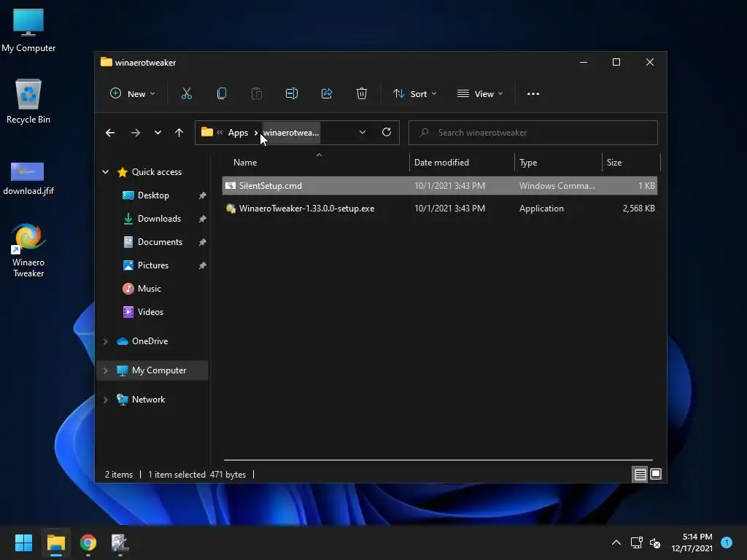This screenshot has height=560, width=747.
Task: Select the SilentSetup.cmd file
Action: coord(440,186)
